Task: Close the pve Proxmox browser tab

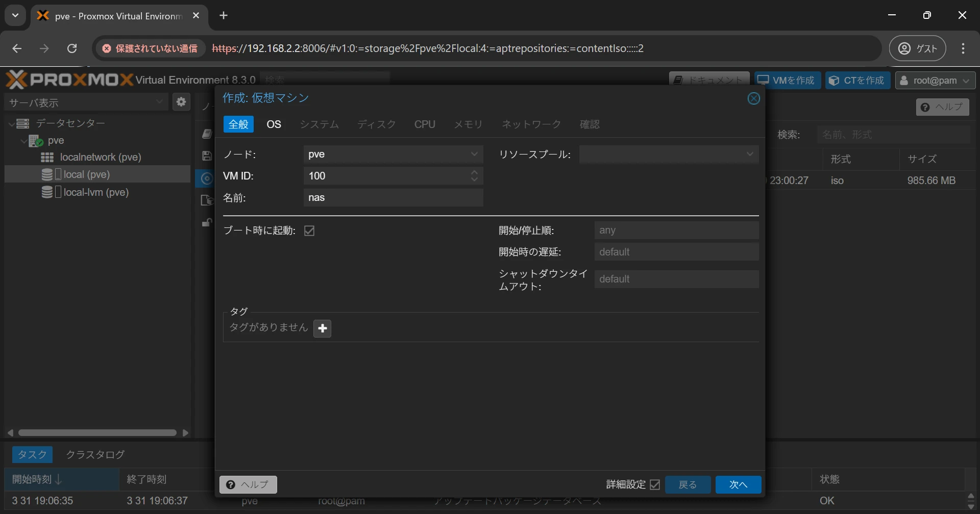Action: point(196,16)
